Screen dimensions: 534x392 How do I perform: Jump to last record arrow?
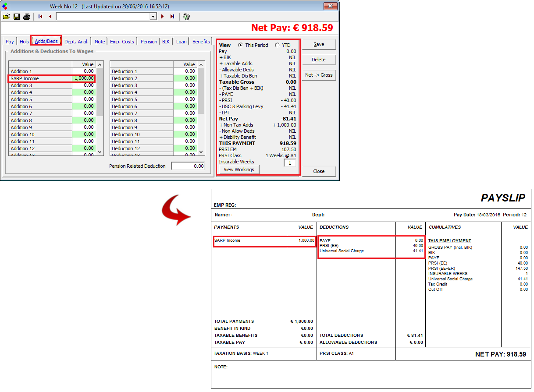[172, 17]
